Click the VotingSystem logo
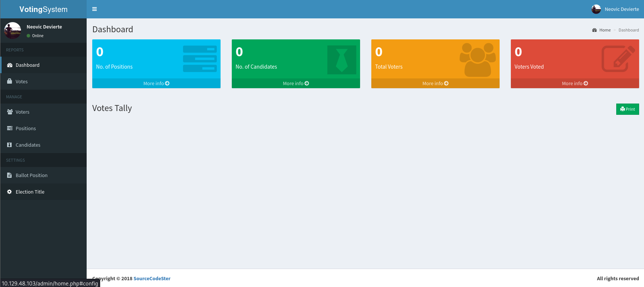Viewport: 644px width, 287px height. (44, 9)
